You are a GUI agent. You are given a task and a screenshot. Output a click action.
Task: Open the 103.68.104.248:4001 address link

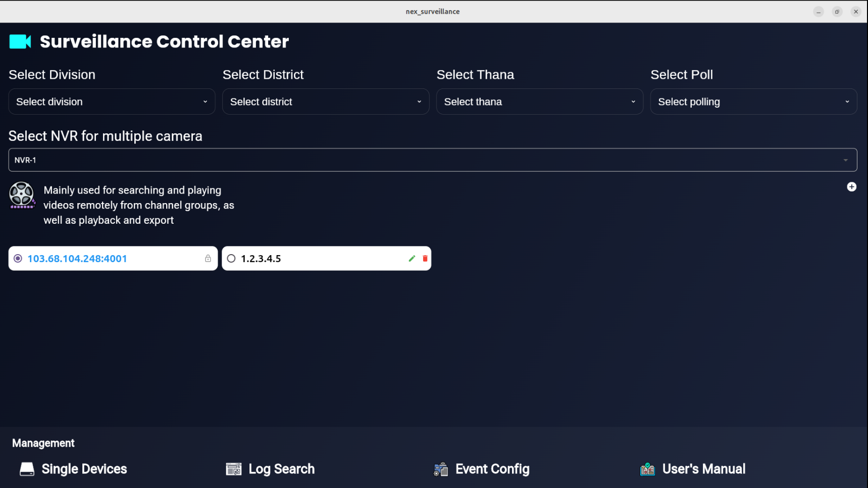(77, 259)
